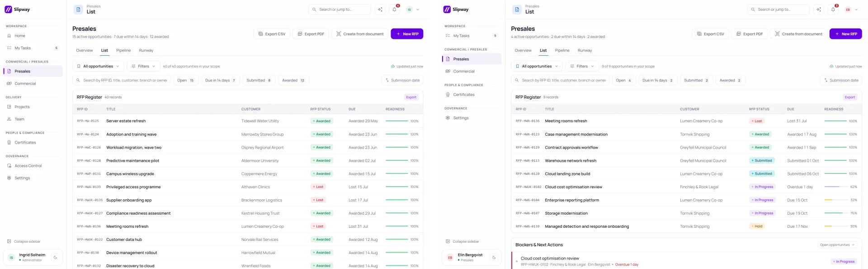
Task: Open Certificates in Elin Bergqvist's sidebar
Action: click(x=472, y=95)
